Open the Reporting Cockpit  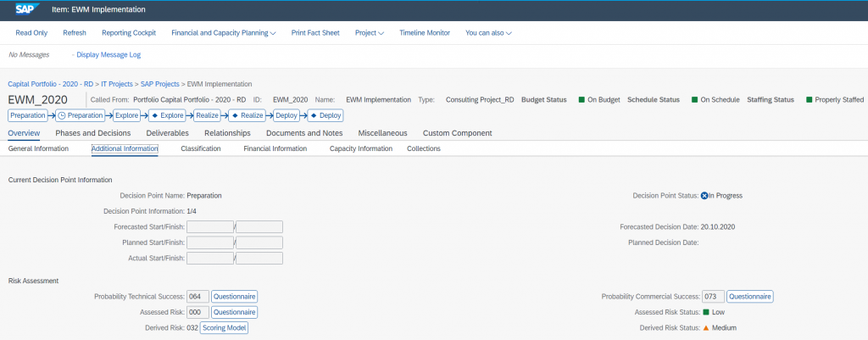[129, 33]
